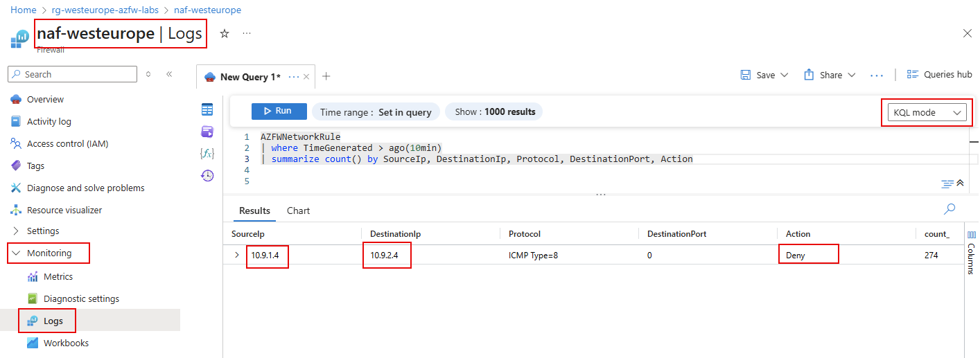Expand the Save dropdown menu
This screenshot has width=980, height=358.
785,75
